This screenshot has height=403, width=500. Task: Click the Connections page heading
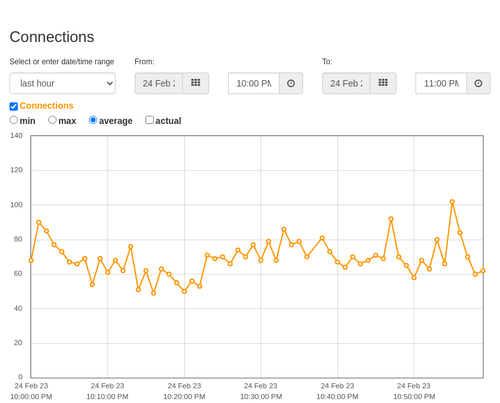52,37
